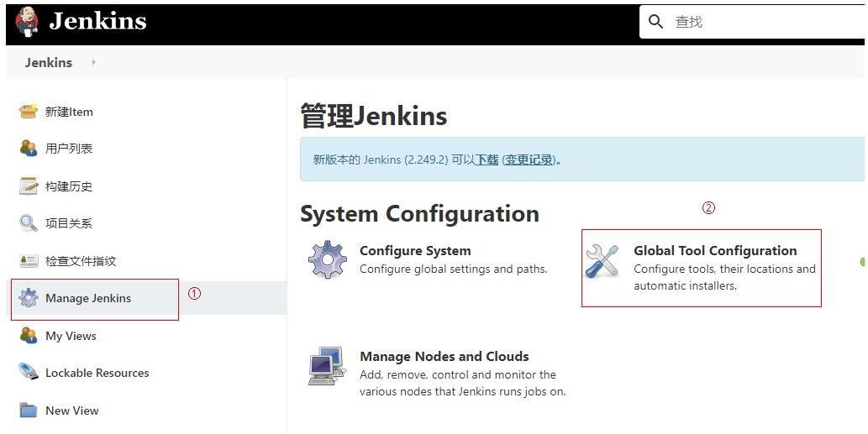This screenshot has width=868, height=434.
Task: Open the 项目关系 sidebar entry
Action: (69, 223)
